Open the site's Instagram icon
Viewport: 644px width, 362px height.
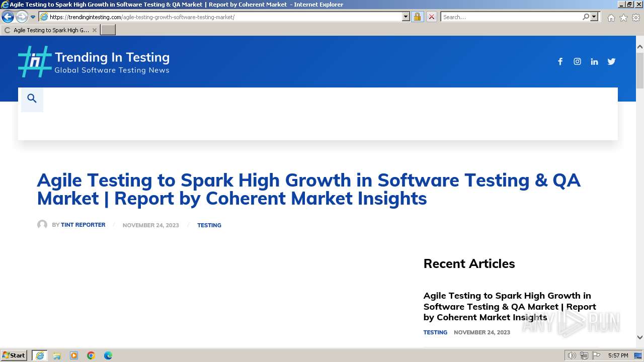pos(577,61)
